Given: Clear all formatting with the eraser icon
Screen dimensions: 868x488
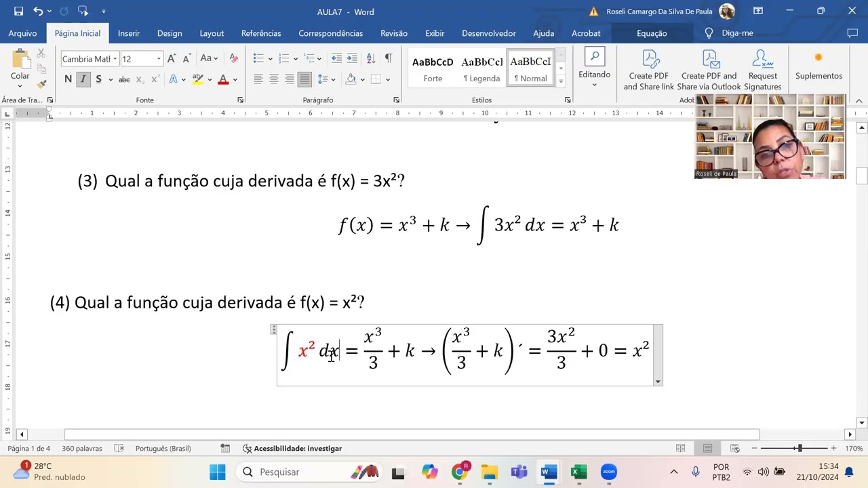Looking at the screenshot, I should click(x=233, y=59).
